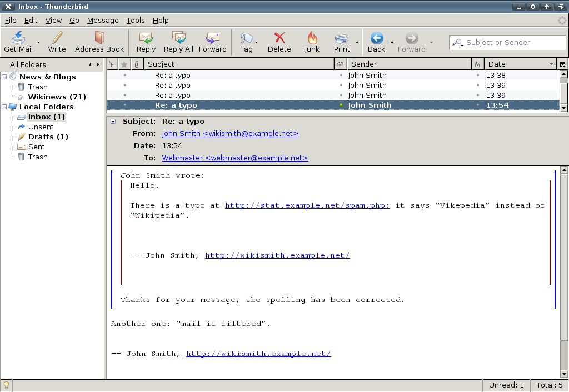Toggle the star column header sort
The width and height of the screenshot is (569, 392).
(124, 64)
